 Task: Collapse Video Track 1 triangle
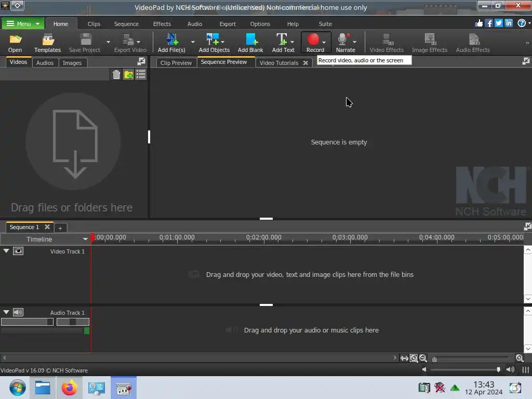(x=6, y=251)
